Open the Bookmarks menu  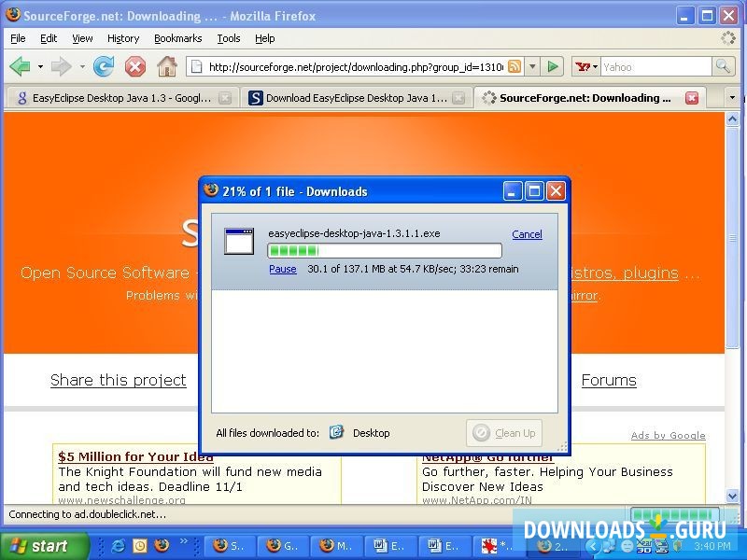(177, 38)
